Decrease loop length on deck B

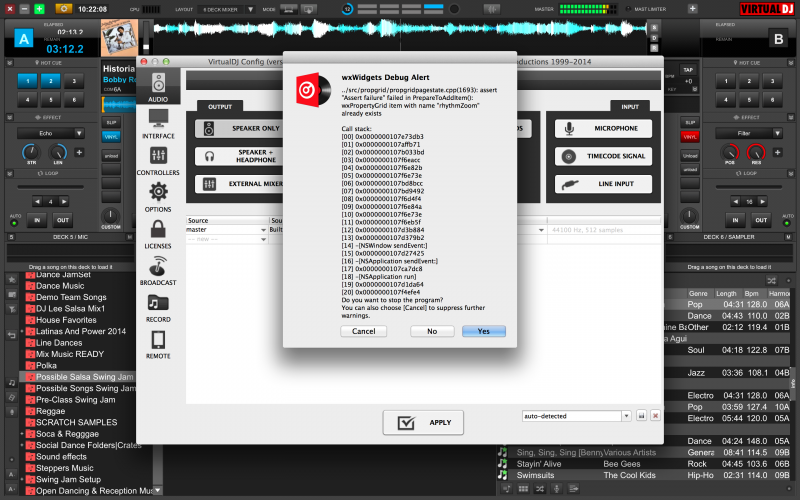(736, 202)
